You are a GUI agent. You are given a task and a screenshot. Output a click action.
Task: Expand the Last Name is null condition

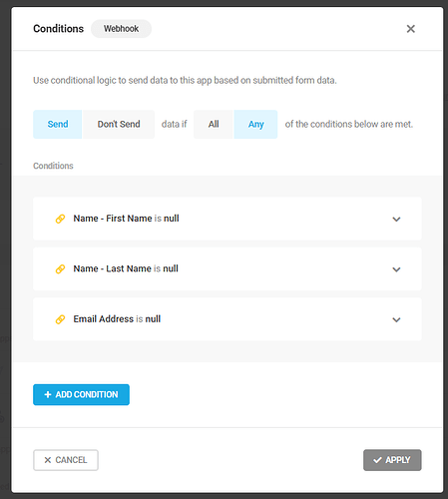click(396, 269)
